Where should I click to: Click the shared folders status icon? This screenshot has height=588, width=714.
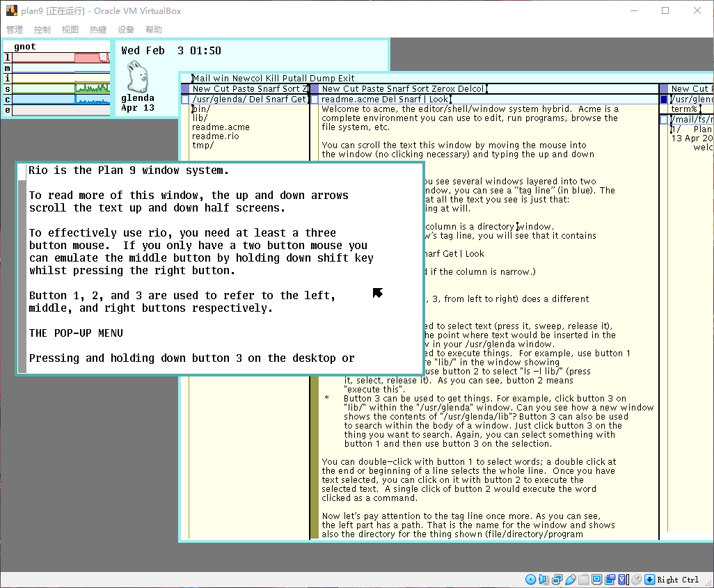point(584,580)
